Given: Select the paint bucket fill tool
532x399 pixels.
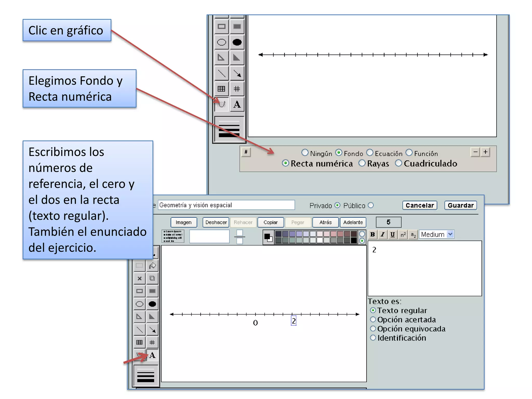Looking at the screenshot, I should [x=152, y=265].
